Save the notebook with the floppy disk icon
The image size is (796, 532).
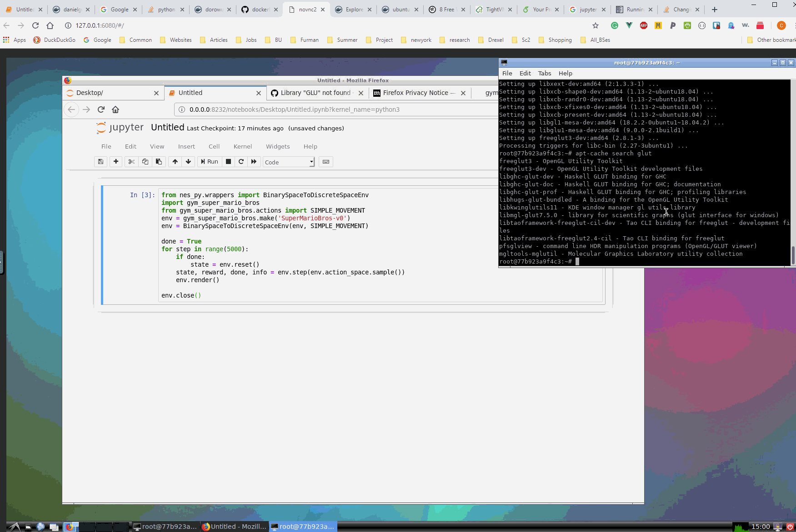click(x=100, y=162)
